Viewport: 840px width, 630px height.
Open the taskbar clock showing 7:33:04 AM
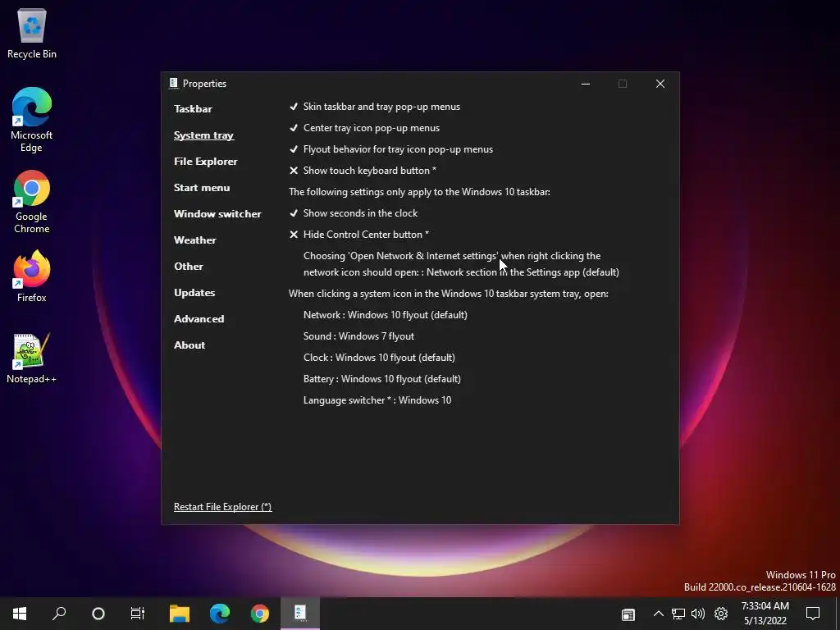click(765, 614)
